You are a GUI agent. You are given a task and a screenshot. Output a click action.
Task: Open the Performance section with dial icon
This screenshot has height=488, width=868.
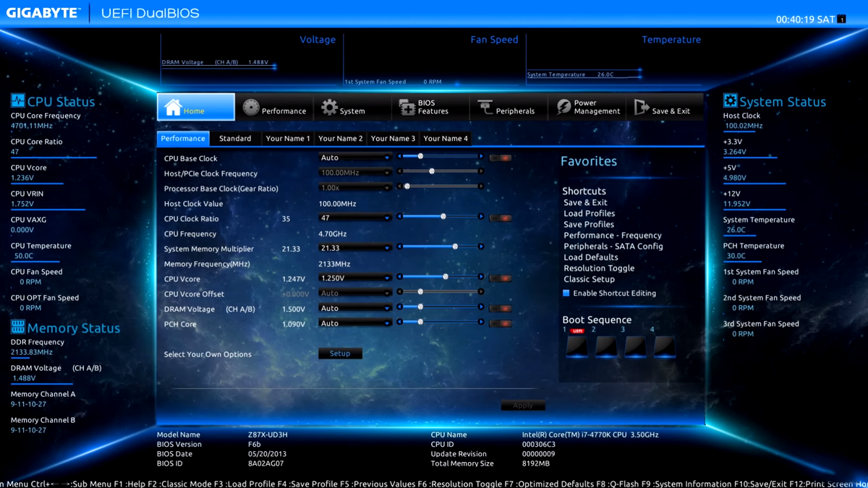pos(274,107)
